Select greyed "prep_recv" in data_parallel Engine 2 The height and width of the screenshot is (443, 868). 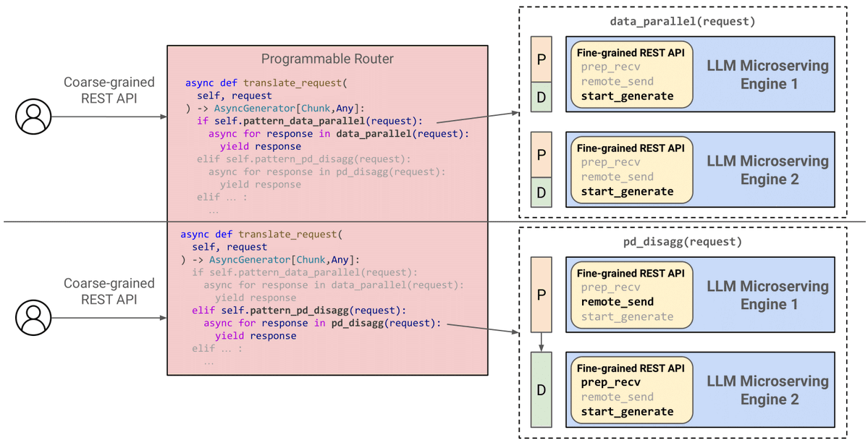pyautogui.click(x=610, y=162)
